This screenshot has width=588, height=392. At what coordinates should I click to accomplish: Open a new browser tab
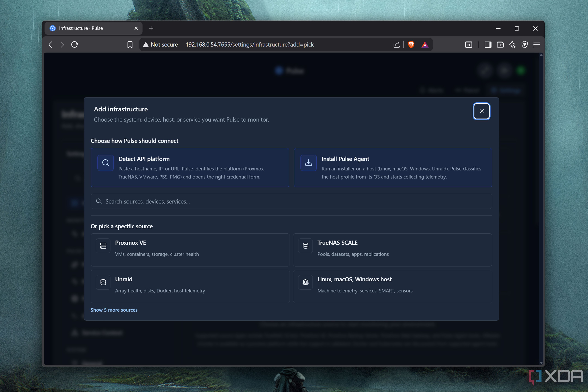tap(151, 28)
